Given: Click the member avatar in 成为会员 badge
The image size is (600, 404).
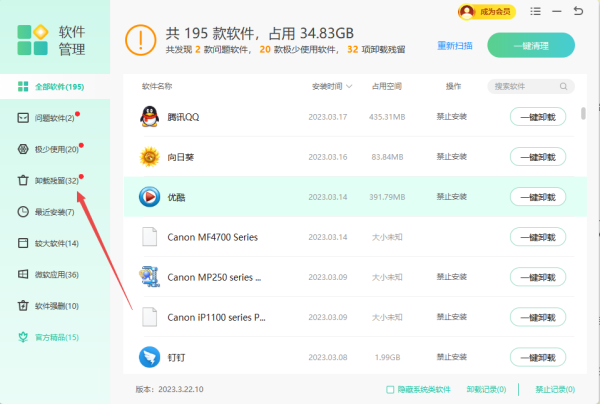Looking at the screenshot, I should [467, 12].
